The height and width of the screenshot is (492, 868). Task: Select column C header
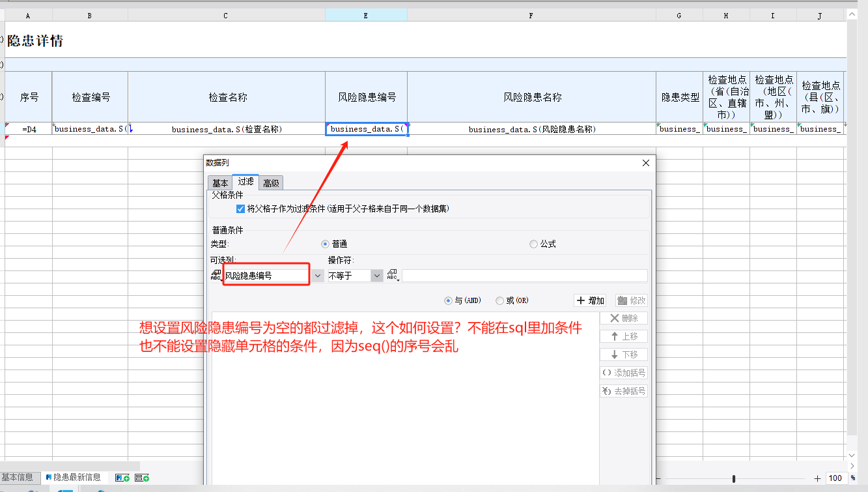pyautogui.click(x=226, y=15)
